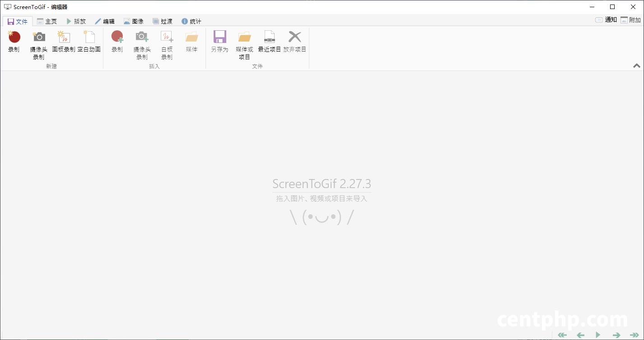The image size is (644, 340).
Task: Switch to the 播放 tab
Action: tap(76, 21)
